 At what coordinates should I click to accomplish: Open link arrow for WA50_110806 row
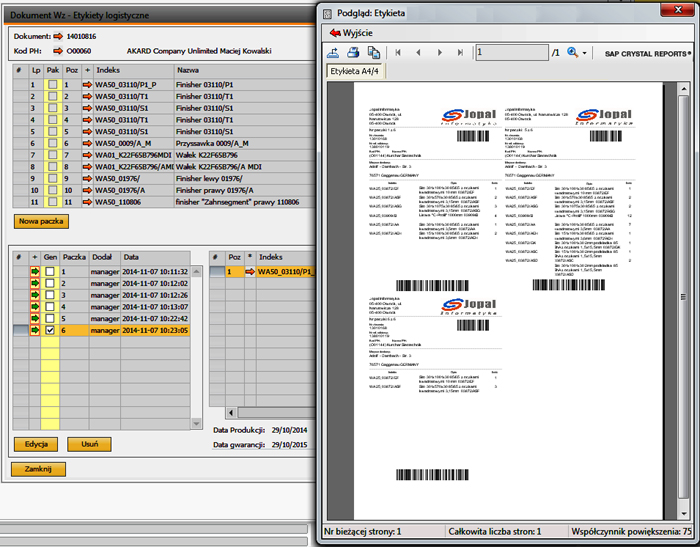click(87, 202)
